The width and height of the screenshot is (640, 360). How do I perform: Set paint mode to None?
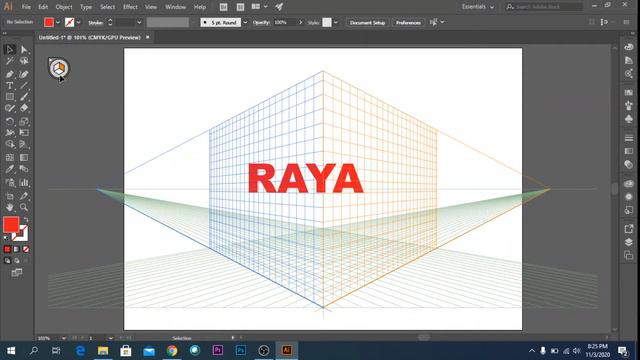pyautogui.click(x=26, y=249)
